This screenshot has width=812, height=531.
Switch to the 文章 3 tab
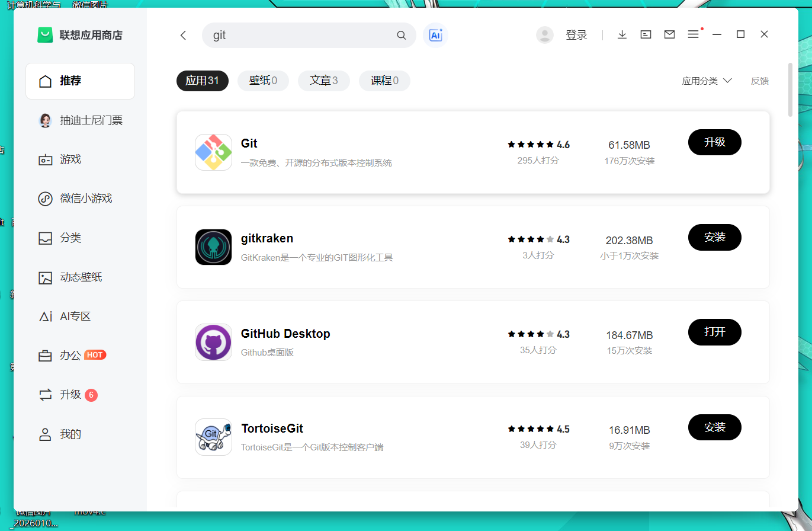[324, 81]
